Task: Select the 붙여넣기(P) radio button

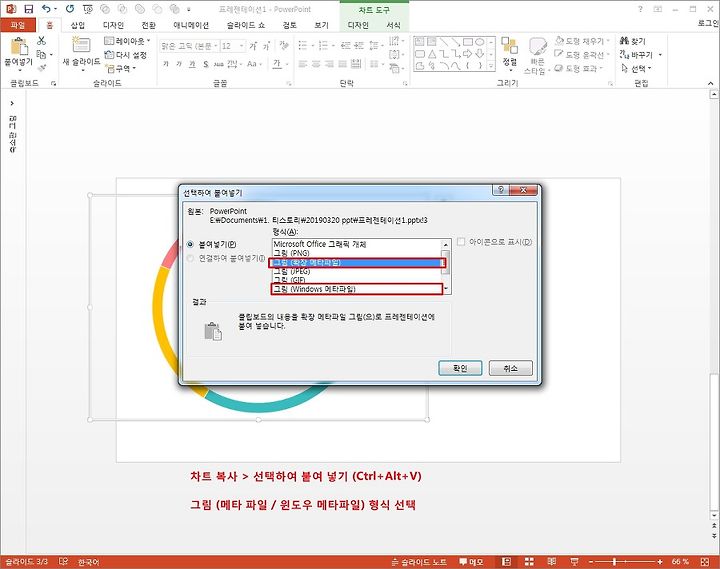Action: click(x=190, y=244)
